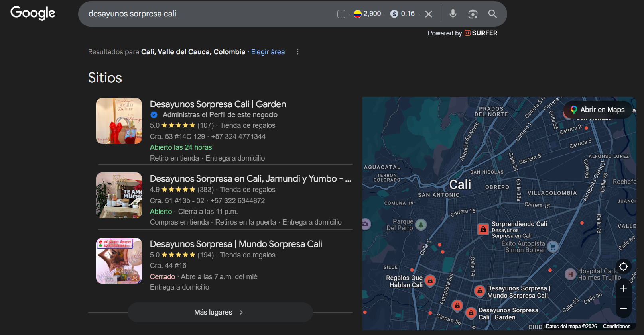The width and height of the screenshot is (644, 335).
Task: Click Éxito Autopista shopping cart marker
Action: click(x=552, y=247)
